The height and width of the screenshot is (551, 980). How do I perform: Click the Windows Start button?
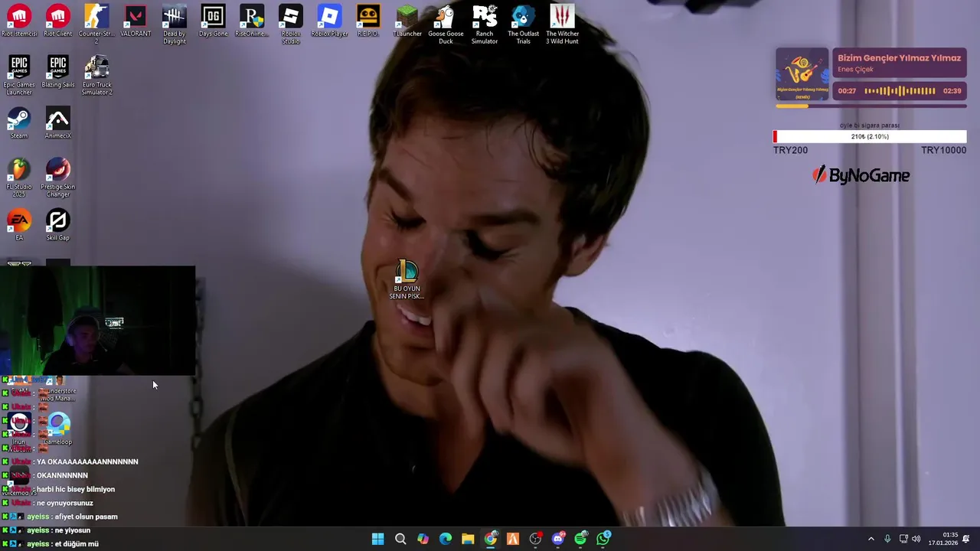pyautogui.click(x=377, y=539)
